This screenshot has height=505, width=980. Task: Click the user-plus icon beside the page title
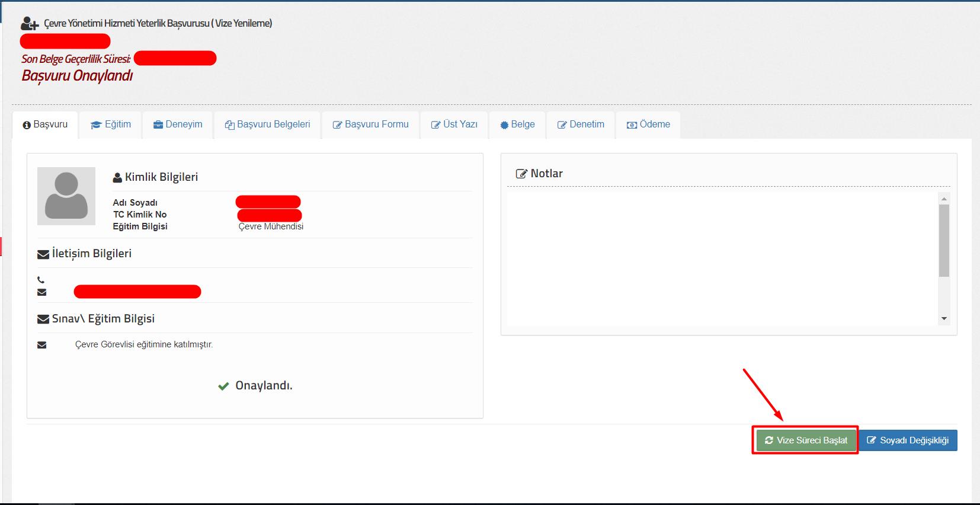29,24
